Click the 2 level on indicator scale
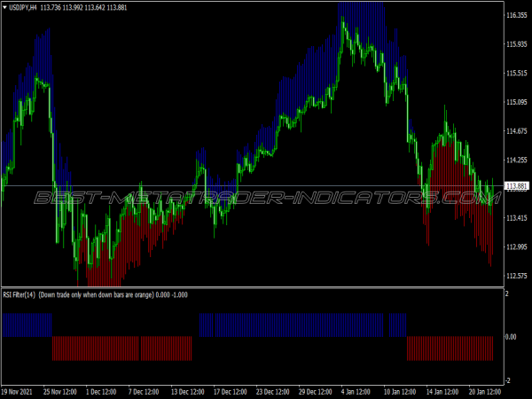Image resolution: width=532 pixels, height=399 pixels. (x=507, y=293)
